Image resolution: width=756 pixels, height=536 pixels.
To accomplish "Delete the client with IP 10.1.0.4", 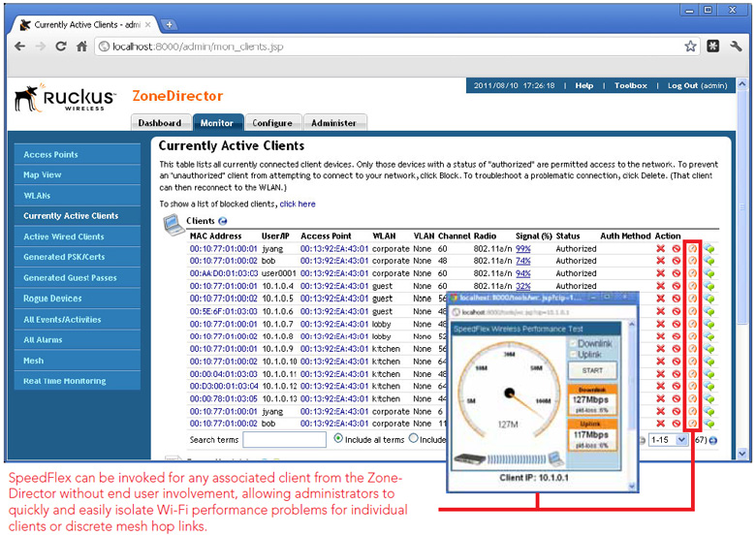I will click(661, 286).
